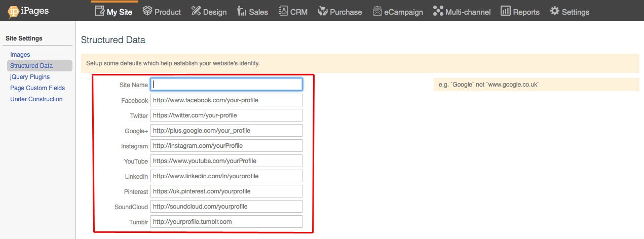644x239 pixels.
Task: Click the Site Settings sidebar heading
Action: pyautogui.click(x=24, y=38)
